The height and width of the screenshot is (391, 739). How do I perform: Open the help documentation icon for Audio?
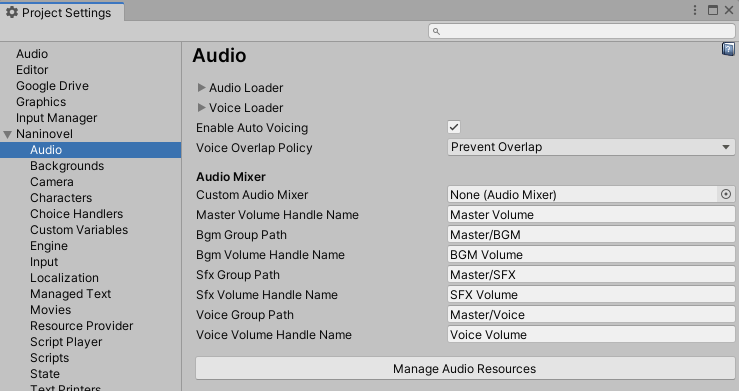point(728,49)
